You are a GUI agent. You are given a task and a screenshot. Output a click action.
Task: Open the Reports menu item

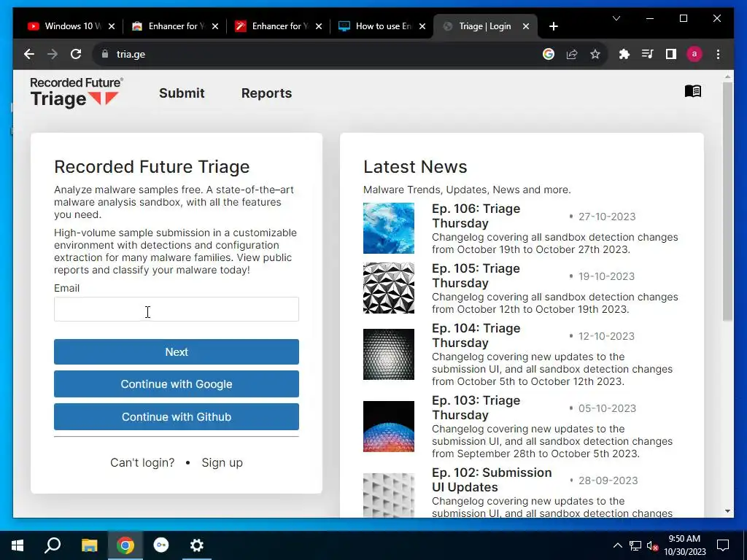266,93
